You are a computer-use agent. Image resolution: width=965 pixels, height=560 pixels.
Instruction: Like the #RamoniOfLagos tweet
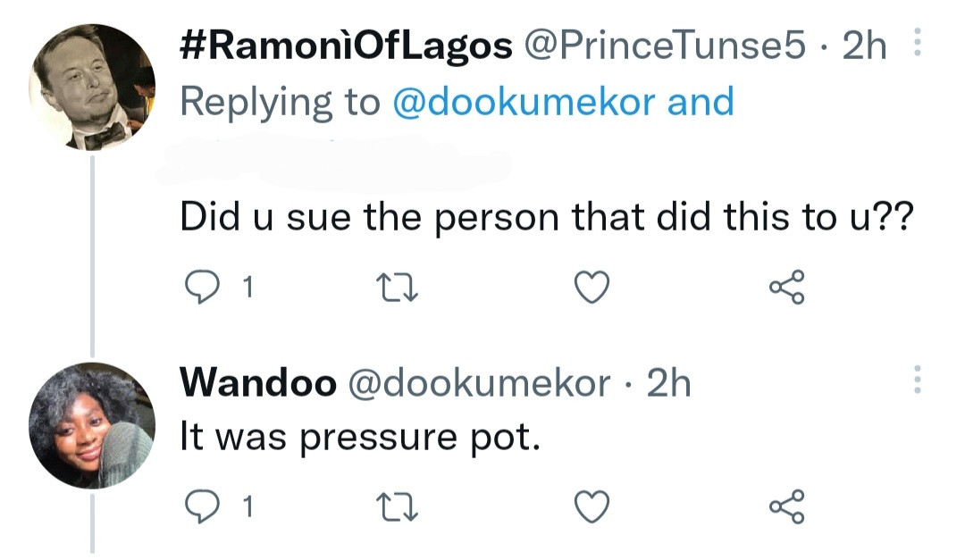[x=591, y=288]
